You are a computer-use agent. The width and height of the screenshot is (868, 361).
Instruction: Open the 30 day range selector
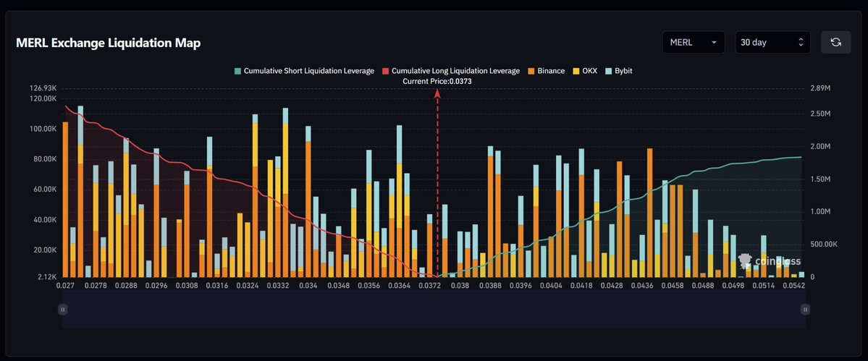(x=772, y=42)
